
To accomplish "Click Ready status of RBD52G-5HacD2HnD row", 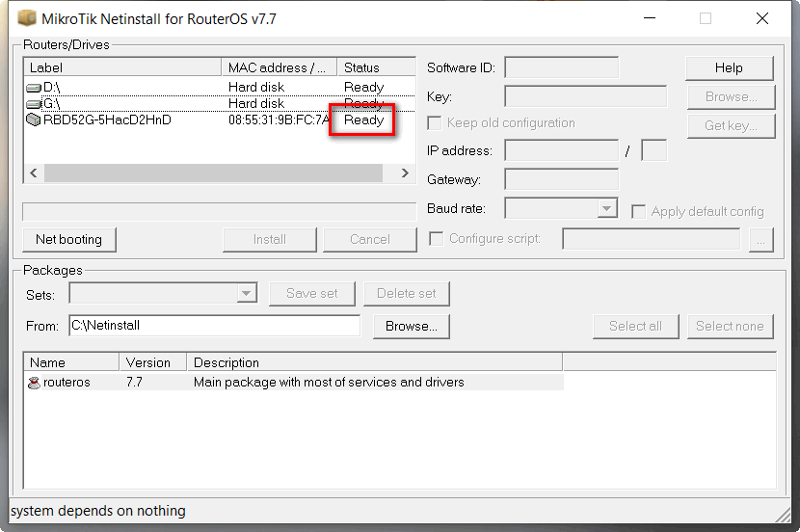I will (363, 120).
